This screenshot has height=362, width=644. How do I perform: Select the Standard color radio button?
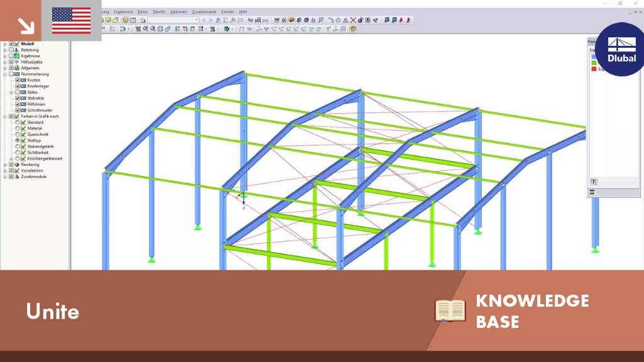point(18,123)
